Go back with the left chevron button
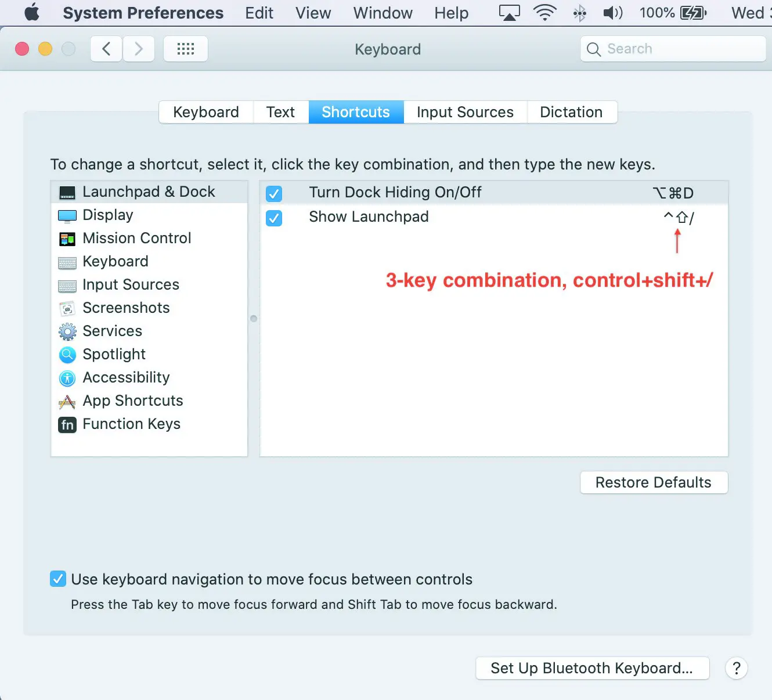This screenshot has width=772, height=700. click(106, 49)
